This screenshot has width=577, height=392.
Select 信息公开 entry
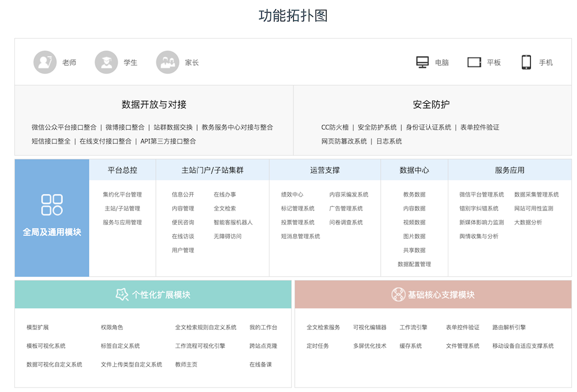click(183, 194)
